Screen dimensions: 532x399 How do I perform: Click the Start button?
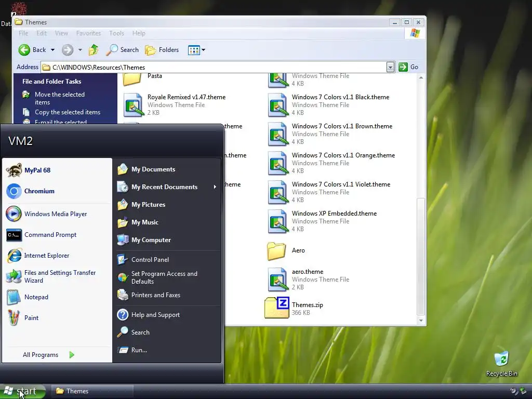coord(22,391)
